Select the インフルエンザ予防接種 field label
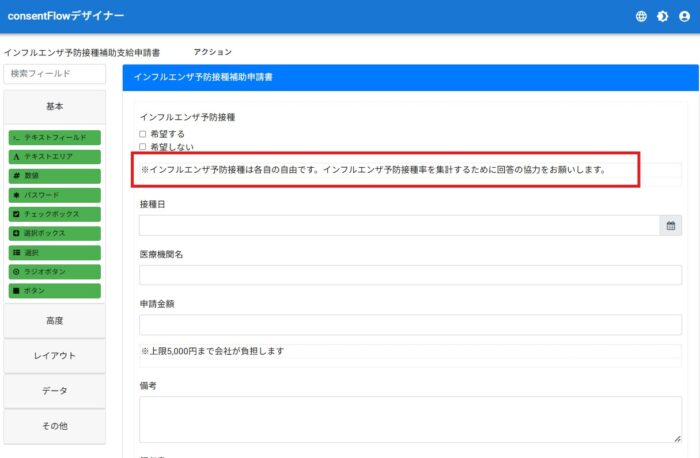The height and width of the screenshot is (458, 700). 188,117
